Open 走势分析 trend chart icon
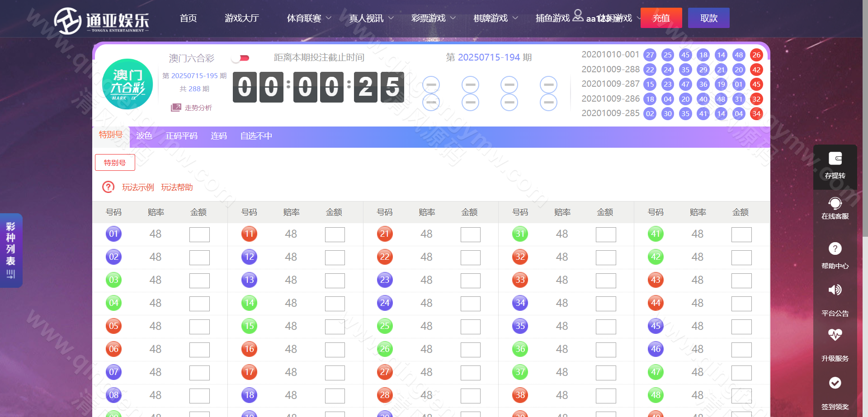868x417 pixels. tap(175, 108)
